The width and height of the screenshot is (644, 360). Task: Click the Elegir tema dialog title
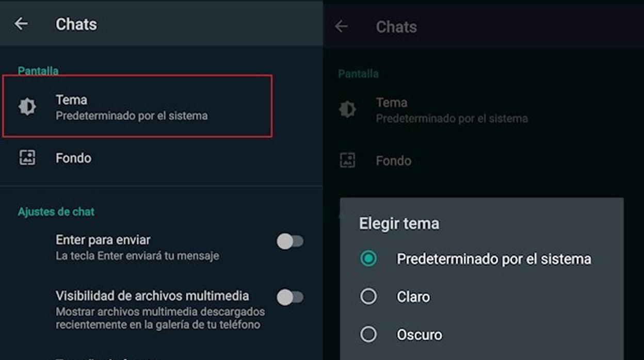point(399,224)
